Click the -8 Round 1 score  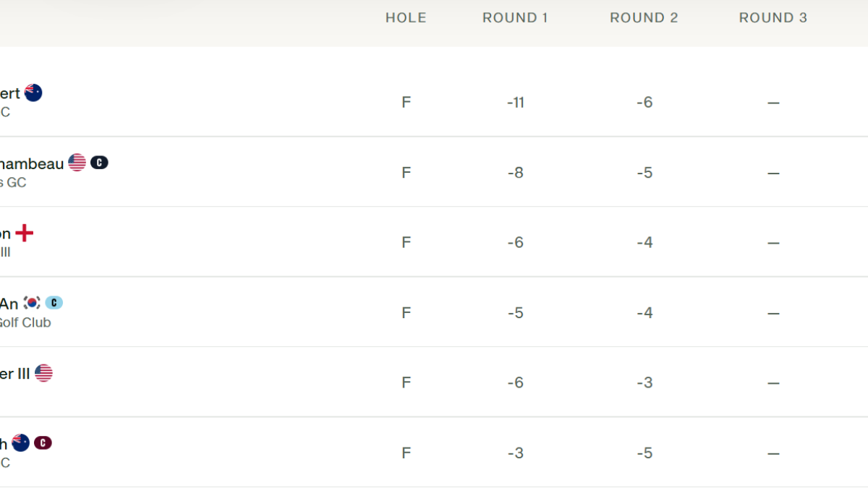[515, 173]
